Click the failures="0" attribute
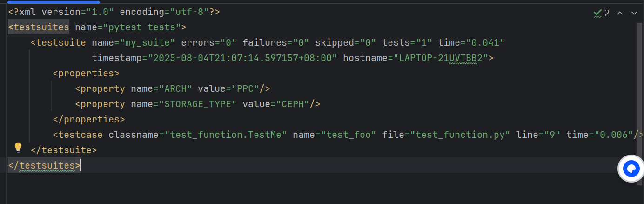The height and width of the screenshot is (204, 644). click(276, 43)
